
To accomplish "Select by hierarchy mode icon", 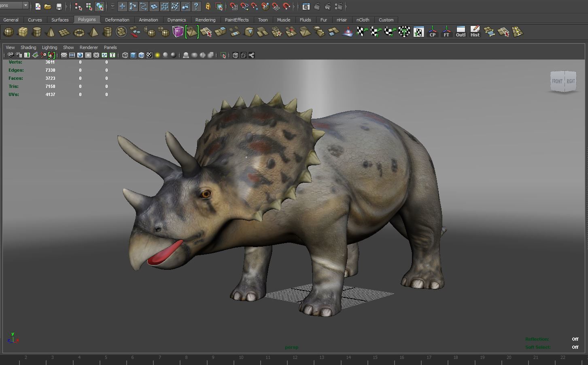I will 78,6.
